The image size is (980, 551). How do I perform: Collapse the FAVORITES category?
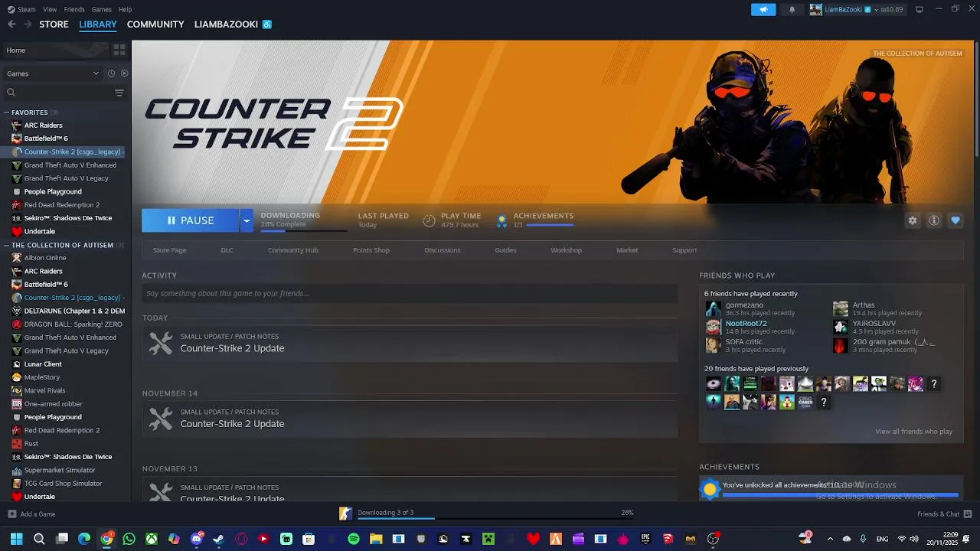[x=7, y=112]
